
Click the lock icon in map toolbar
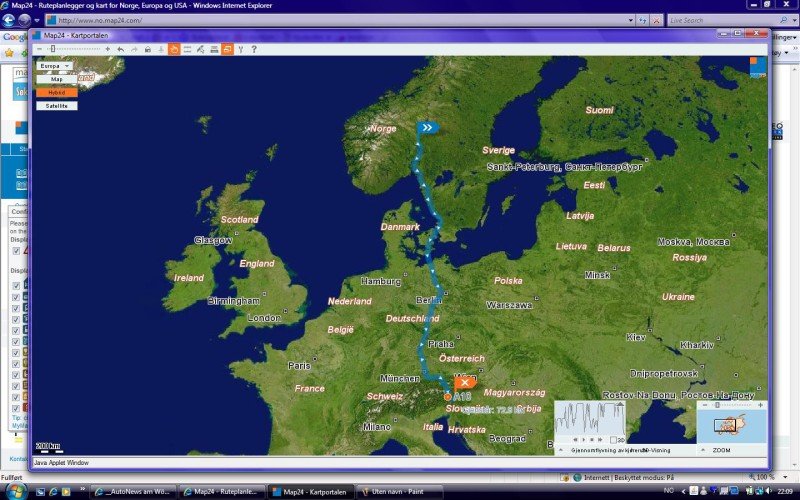148,49
